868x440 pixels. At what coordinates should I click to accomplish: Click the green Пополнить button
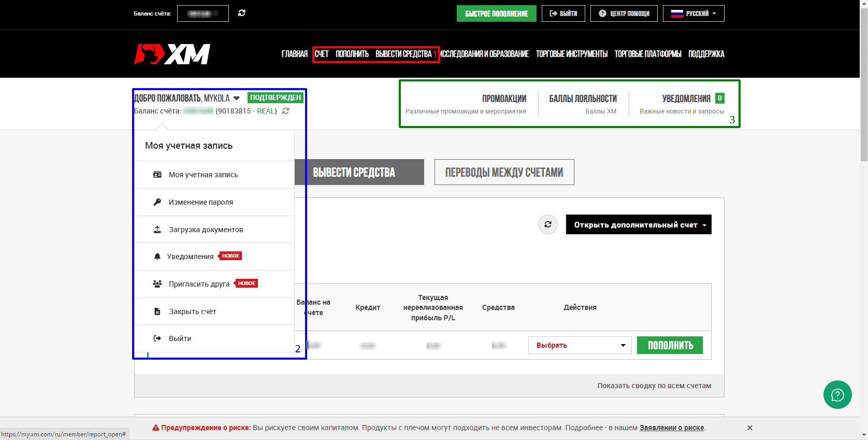pyautogui.click(x=670, y=345)
